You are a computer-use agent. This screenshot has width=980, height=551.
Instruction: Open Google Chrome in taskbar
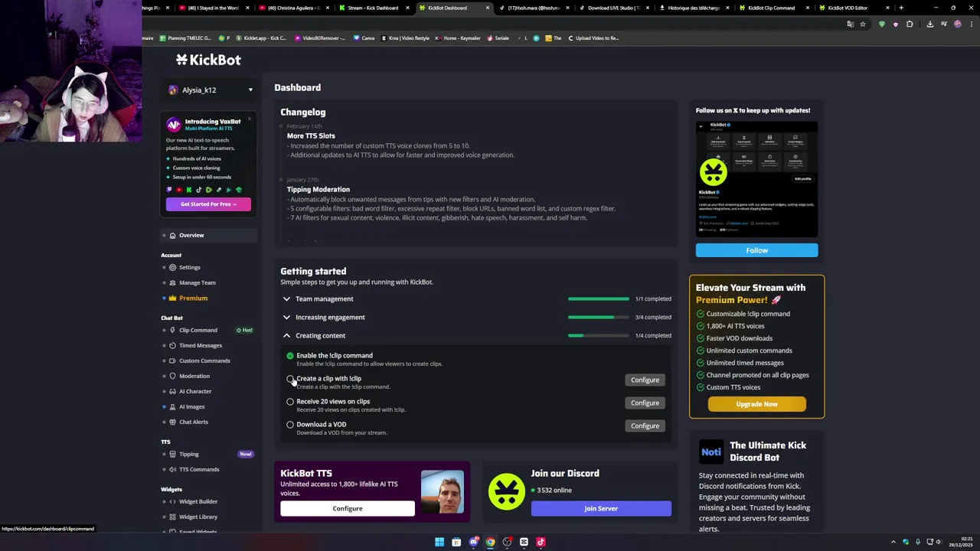[x=490, y=542]
